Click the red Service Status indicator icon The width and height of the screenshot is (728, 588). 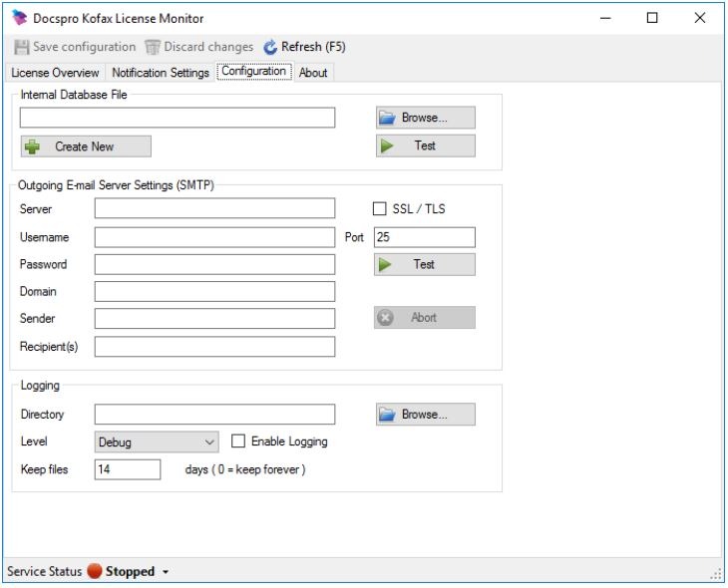(95, 572)
